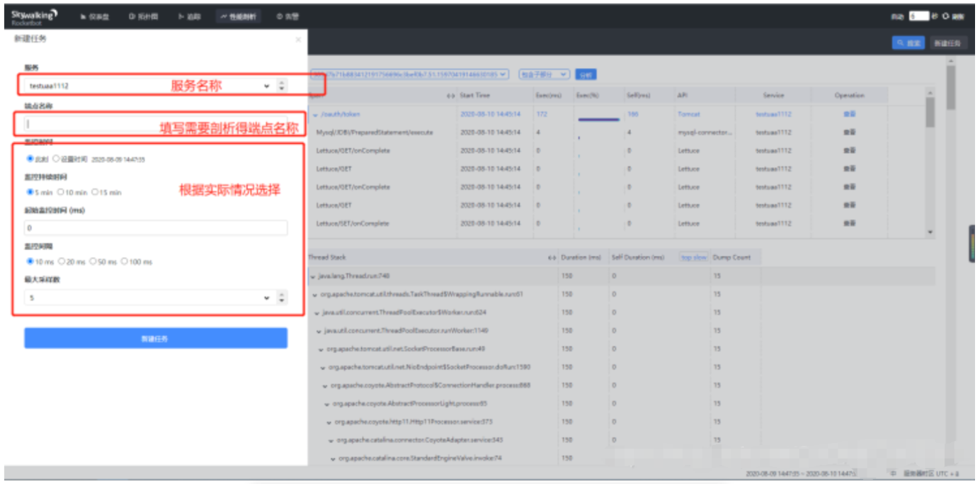Collapse the TaskThread$WrappingRunnable.run:61 row
Viewport: 980px width, 484px height.
(x=315, y=294)
